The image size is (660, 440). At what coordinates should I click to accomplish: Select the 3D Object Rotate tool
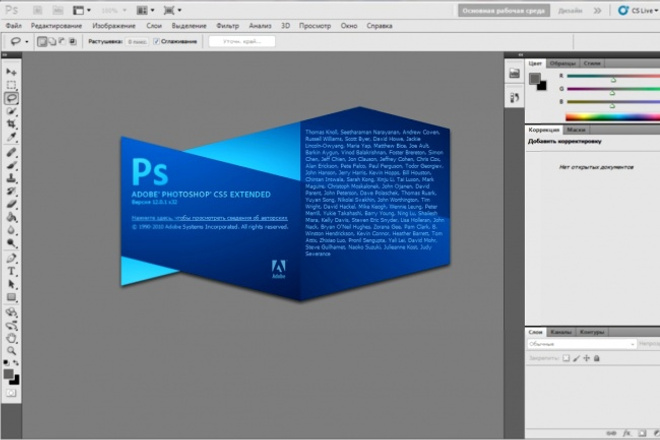(11, 312)
